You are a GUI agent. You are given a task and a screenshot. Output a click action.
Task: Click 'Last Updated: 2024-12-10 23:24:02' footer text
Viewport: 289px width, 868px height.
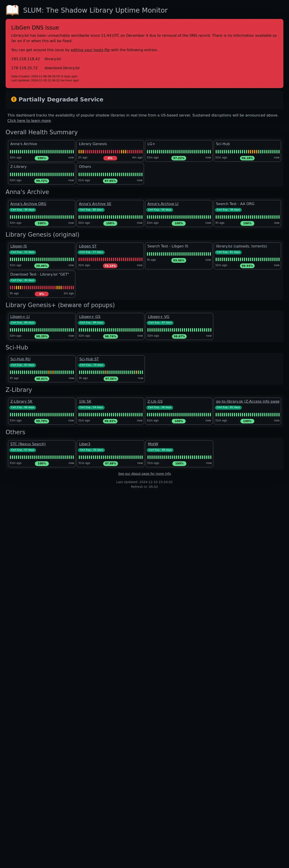point(144,482)
